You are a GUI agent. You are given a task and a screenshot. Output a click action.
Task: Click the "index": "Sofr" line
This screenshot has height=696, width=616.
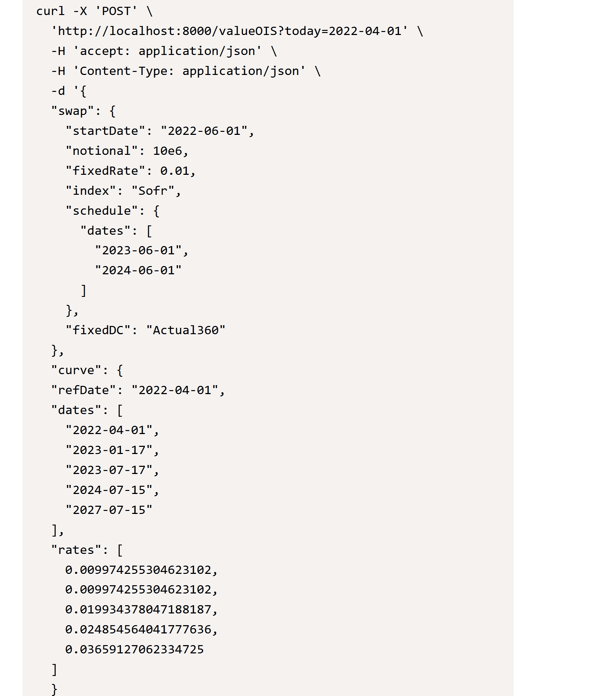123,191
